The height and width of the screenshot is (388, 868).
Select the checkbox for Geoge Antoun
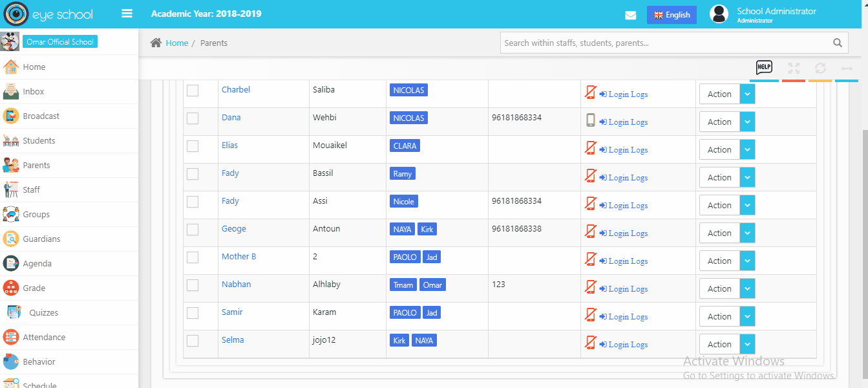point(193,230)
